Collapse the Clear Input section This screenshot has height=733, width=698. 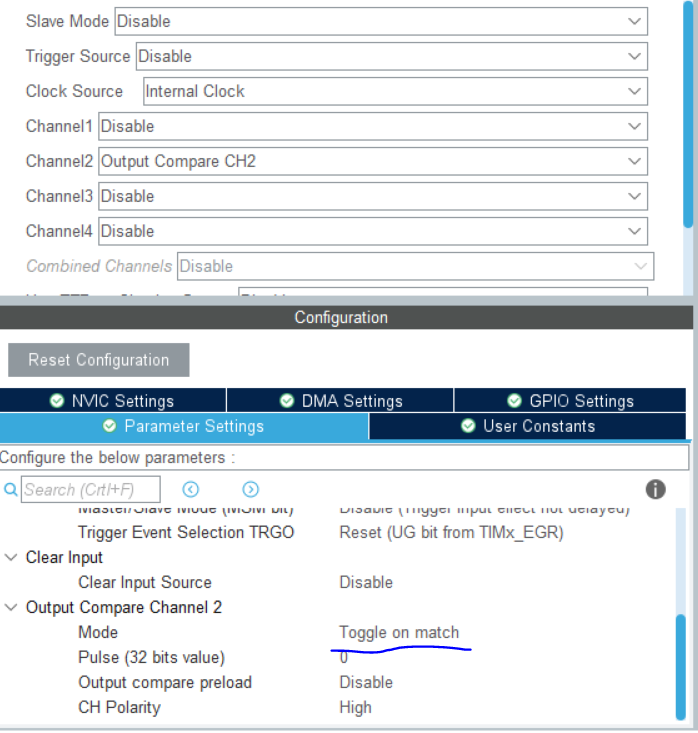(x=11, y=557)
